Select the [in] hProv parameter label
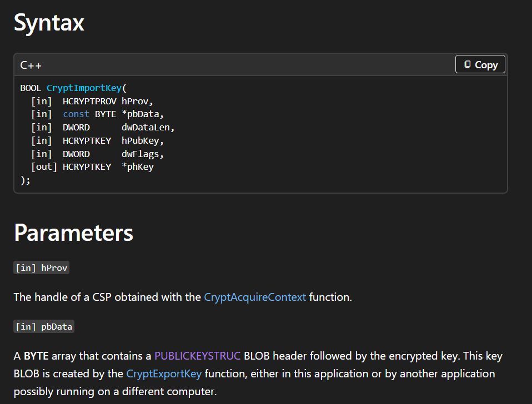Image resolution: width=532 pixels, height=404 pixels. [x=42, y=267]
